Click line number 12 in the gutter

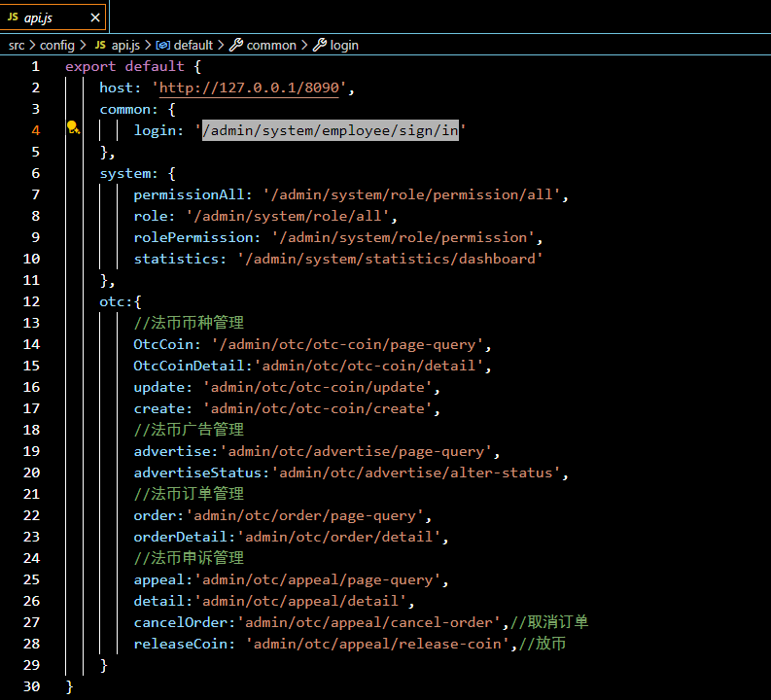[x=31, y=301]
